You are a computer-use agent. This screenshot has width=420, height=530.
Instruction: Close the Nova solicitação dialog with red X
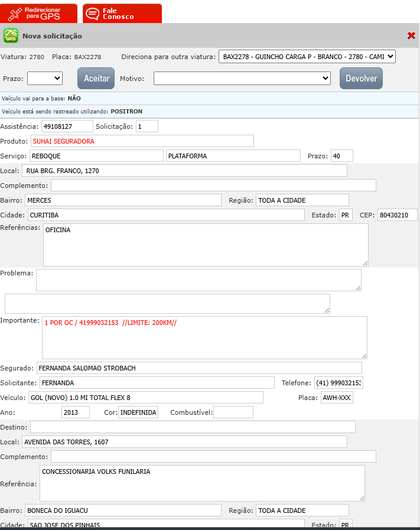411,36
